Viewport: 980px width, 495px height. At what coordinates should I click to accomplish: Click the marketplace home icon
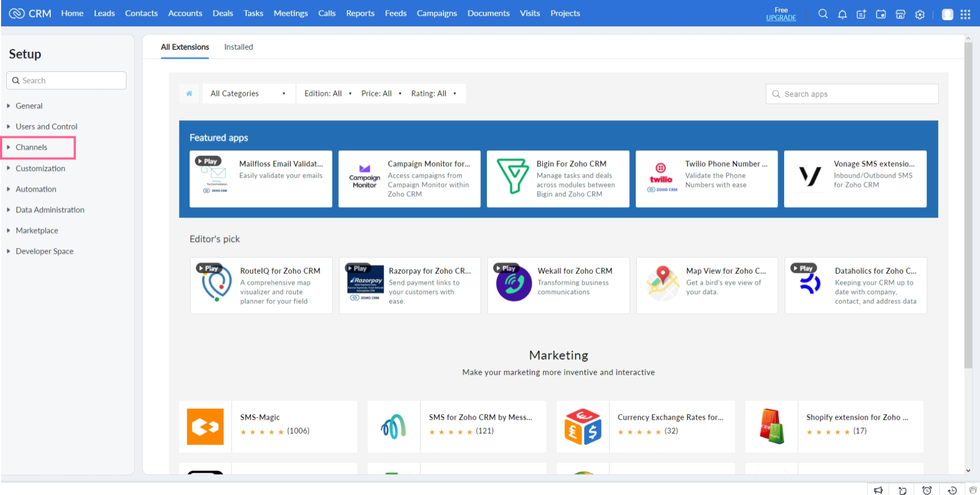[189, 93]
